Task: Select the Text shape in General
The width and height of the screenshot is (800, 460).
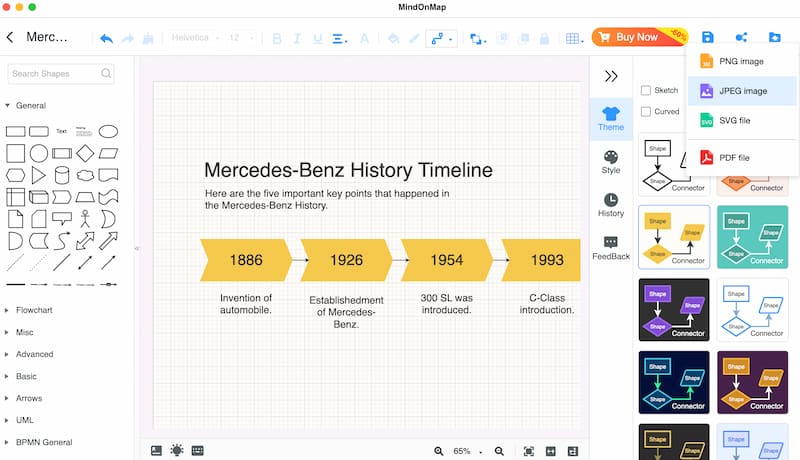Action: click(61, 132)
